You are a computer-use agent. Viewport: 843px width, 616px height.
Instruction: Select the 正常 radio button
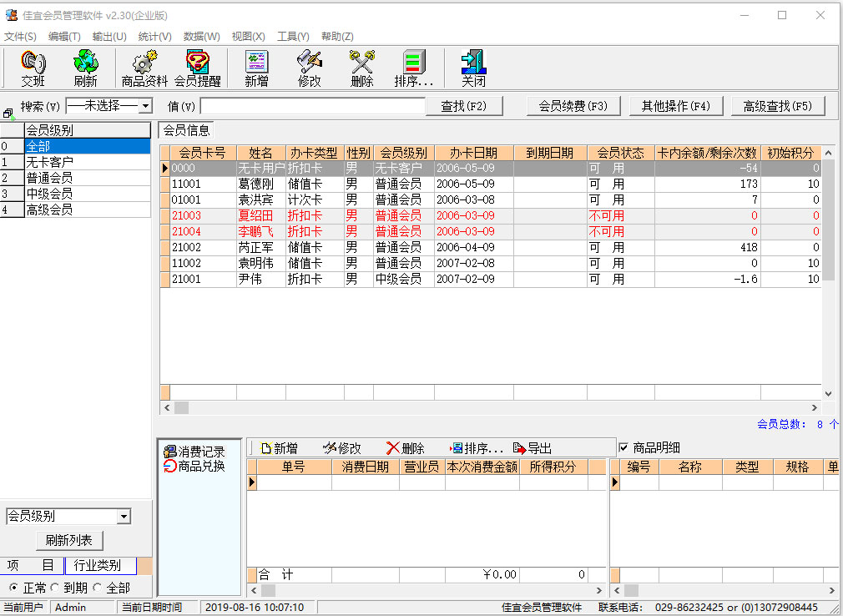point(14,588)
